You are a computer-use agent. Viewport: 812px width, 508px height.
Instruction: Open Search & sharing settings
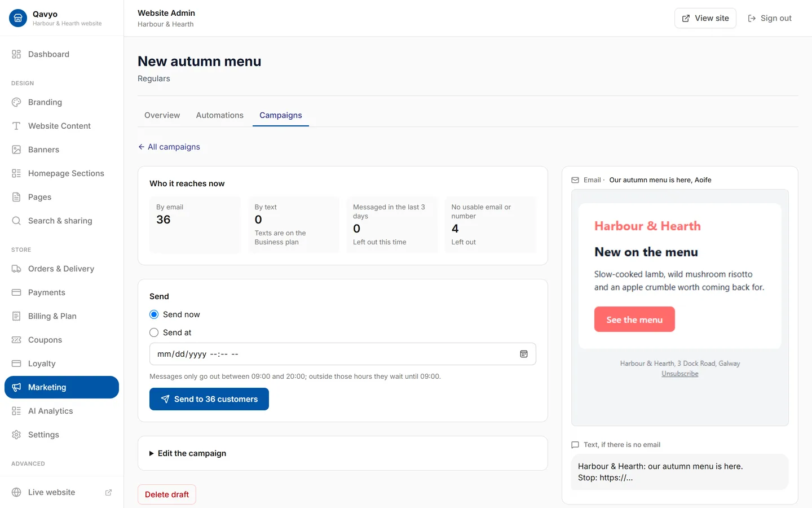click(61, 221)
